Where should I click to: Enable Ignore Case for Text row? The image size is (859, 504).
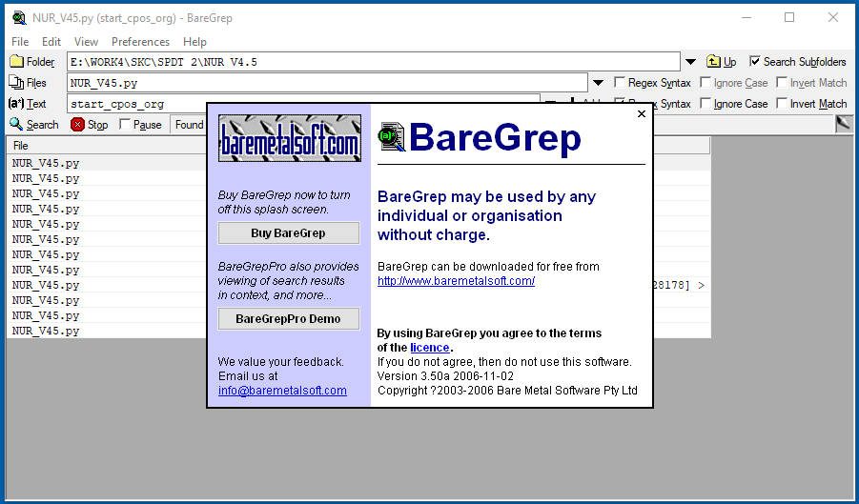click(x=706, y=103)
